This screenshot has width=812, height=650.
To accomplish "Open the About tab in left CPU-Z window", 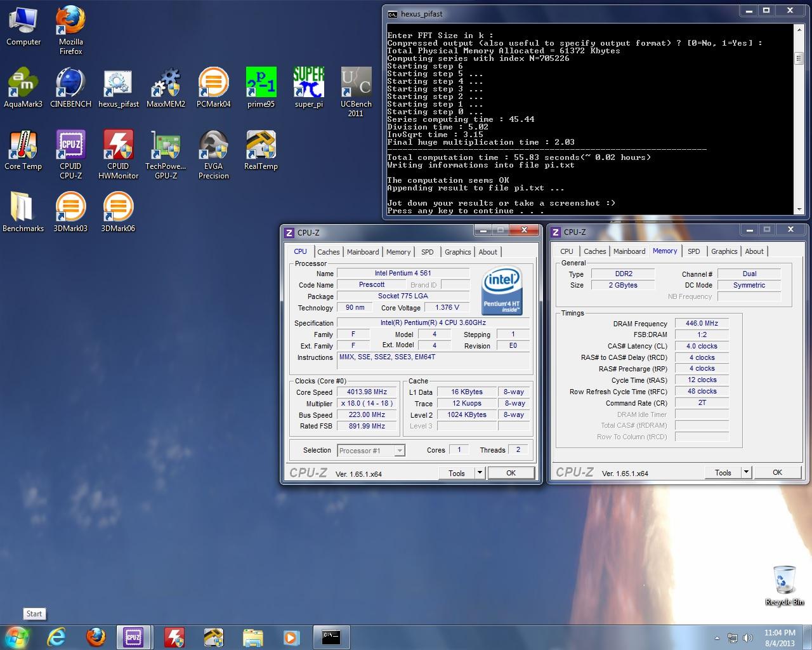I will pyautogui.click(x=488, y=252).
